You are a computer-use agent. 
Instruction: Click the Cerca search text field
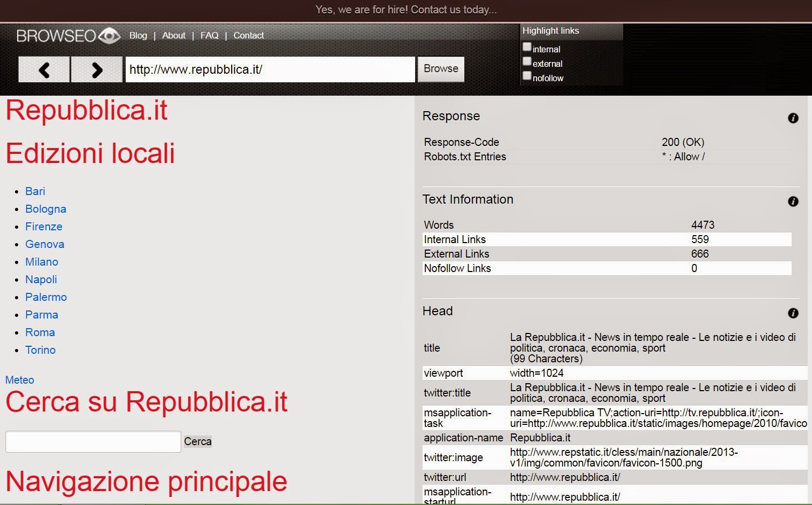(93, 441)
